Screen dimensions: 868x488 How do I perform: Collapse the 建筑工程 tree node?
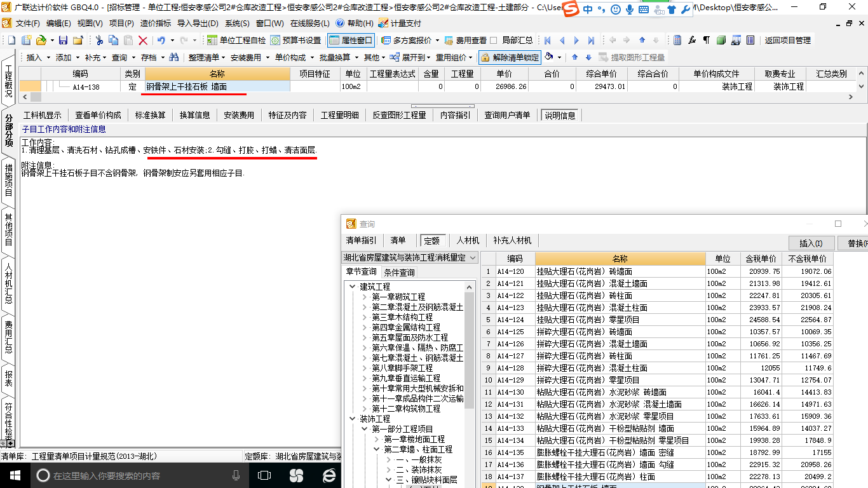click(x=353, y=287)
